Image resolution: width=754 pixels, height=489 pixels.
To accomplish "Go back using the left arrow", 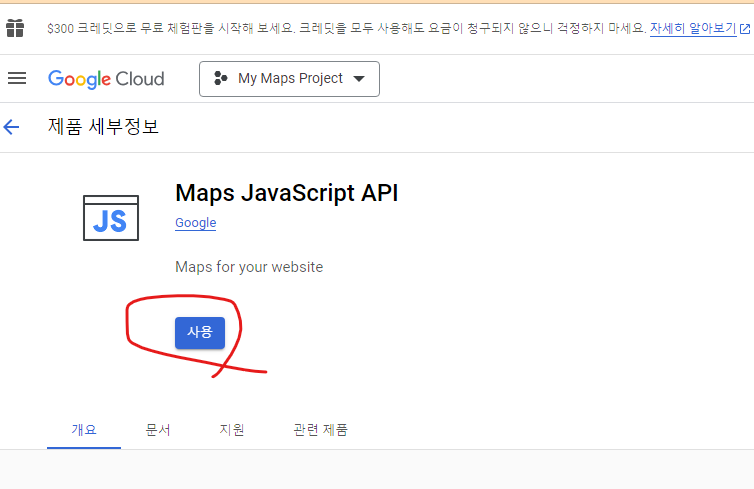I will pyautogui.click(x=11, y=127).
